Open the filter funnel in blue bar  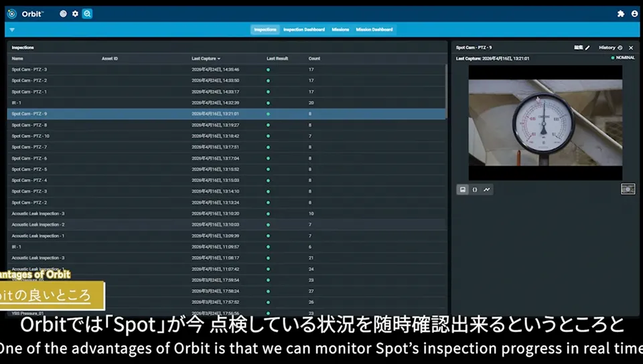tap(12, 29)
